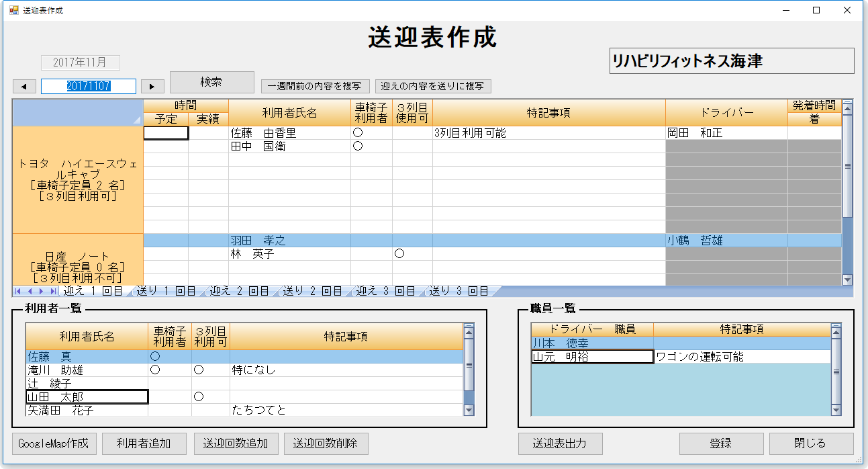Click the previous date arrow button
This screenshot has width=868, height=469.
(x=24, y=86)
